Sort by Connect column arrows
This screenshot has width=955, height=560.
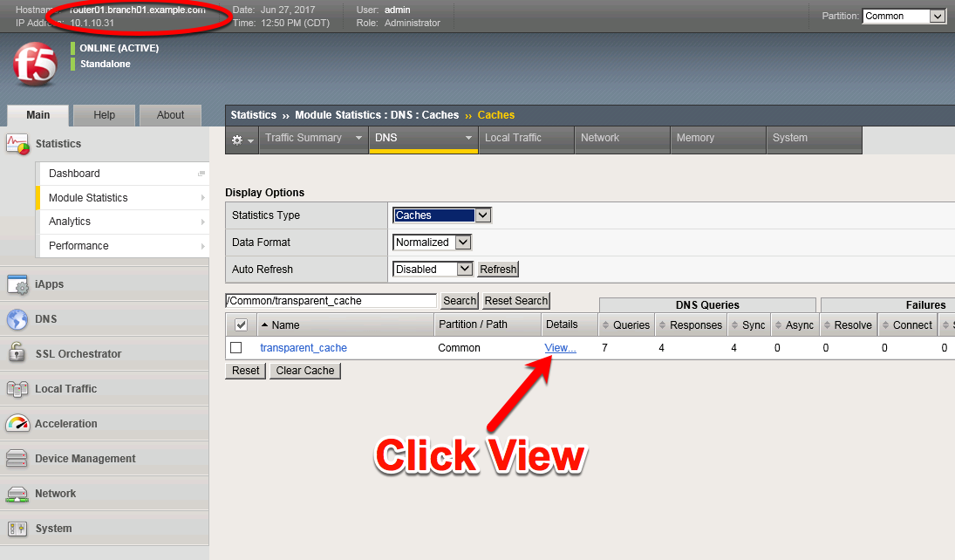pyautogui.click(x=885, y=325)
